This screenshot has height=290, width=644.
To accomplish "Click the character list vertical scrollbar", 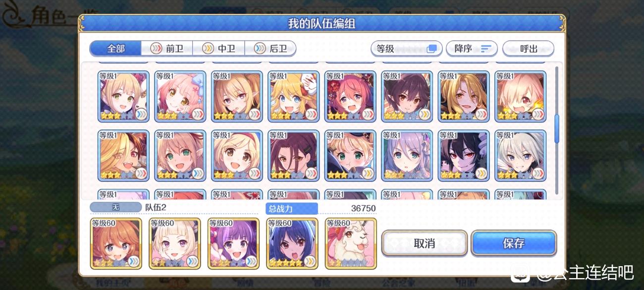I will click(x=557, y=129).
